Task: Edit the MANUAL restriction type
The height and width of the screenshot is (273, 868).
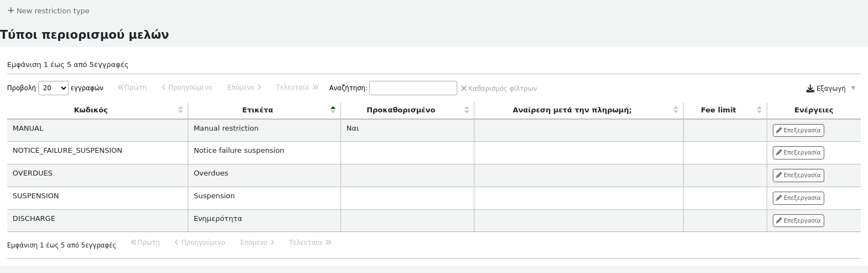Action: pos(798,130)
